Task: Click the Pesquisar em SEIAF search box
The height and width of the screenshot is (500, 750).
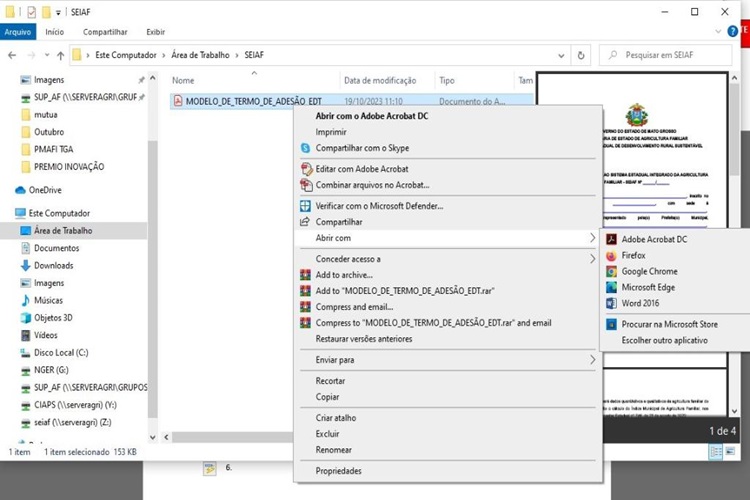Action: pos(666,55)
